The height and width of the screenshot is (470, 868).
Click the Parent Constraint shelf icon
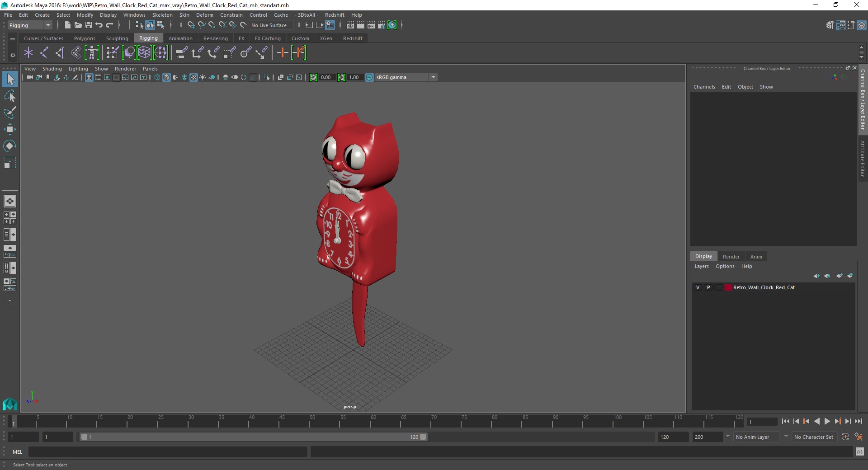pos(181,53)
